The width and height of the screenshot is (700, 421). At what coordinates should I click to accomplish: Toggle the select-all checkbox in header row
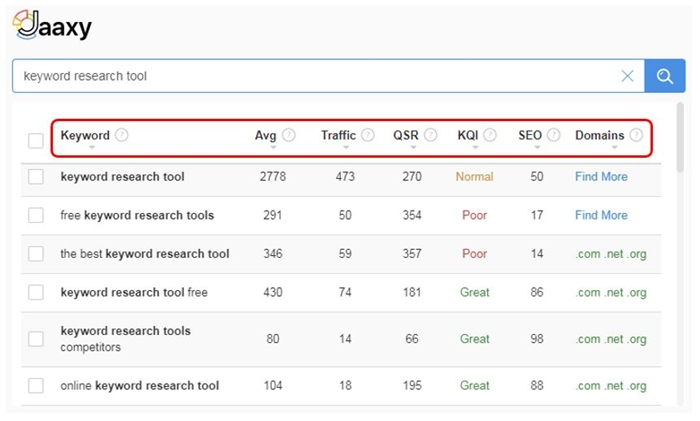pyautogui.click(x=36, y=141)
